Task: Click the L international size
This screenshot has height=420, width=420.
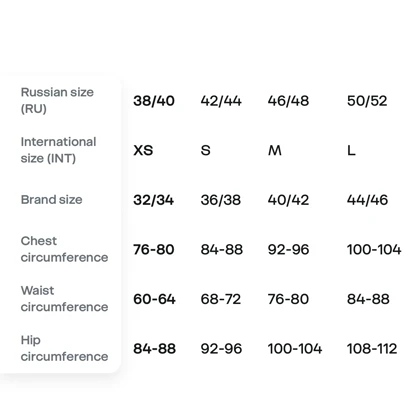Action: [x=351, y=150]
